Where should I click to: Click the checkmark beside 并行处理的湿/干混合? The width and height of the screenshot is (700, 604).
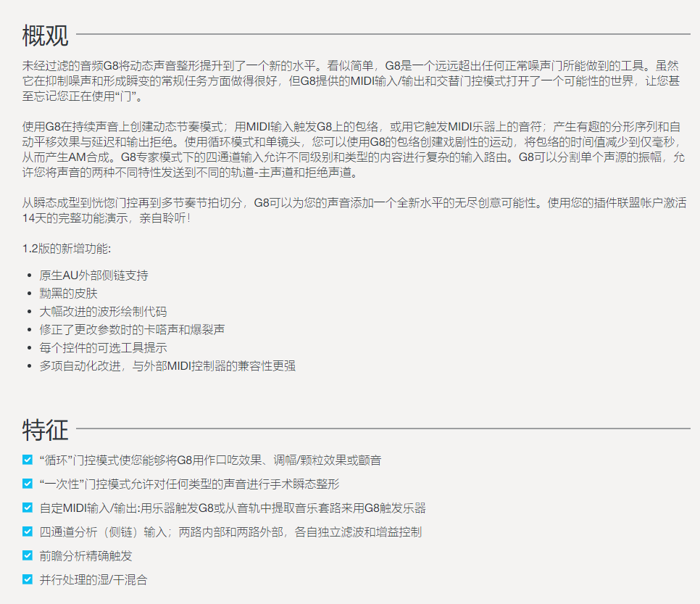pyautogui.click(x=28, y=579)
